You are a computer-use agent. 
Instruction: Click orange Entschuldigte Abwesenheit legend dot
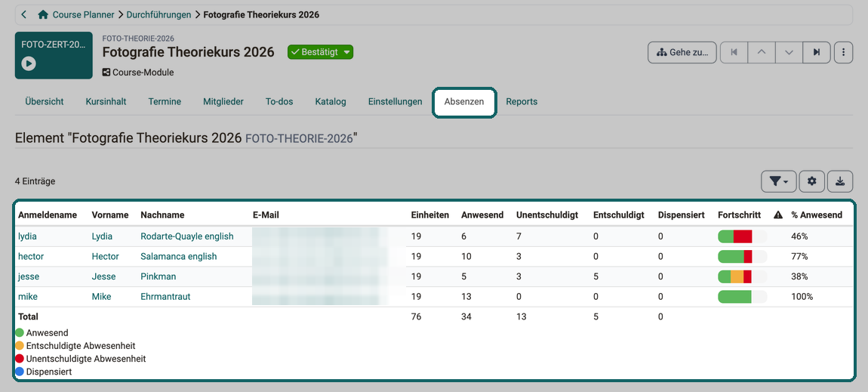point(20,346)
